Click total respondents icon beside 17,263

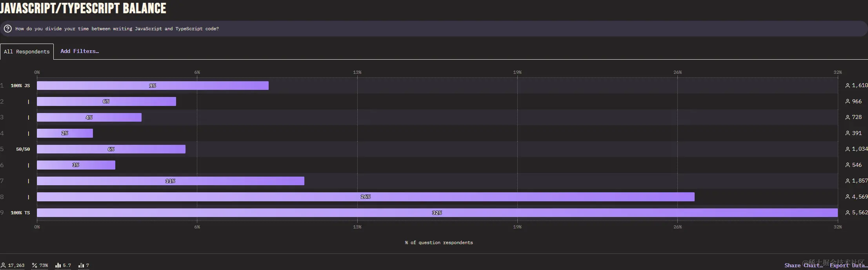coord(3,265)
